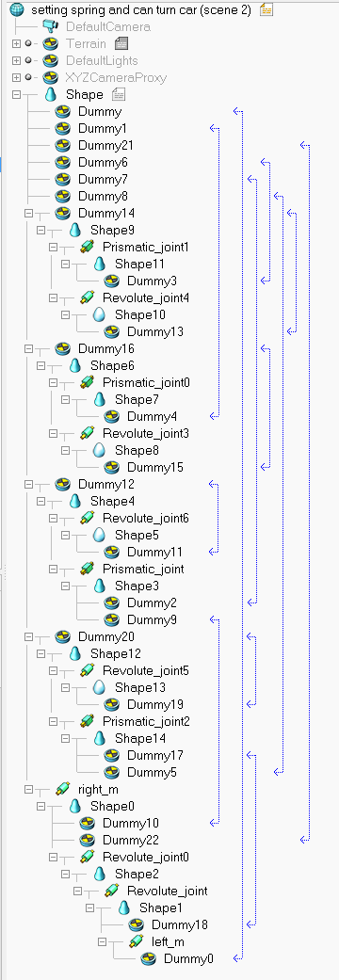
Task: Collapse the Revolute_joint5 node
Action: pyautogui.click(x=53, y=670)
